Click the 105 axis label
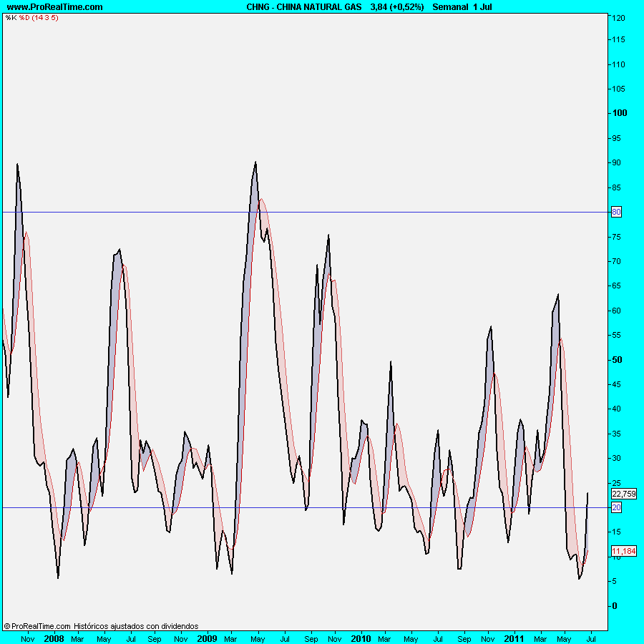The width and height of the screenshot is (644, 644). coord(618,89)
